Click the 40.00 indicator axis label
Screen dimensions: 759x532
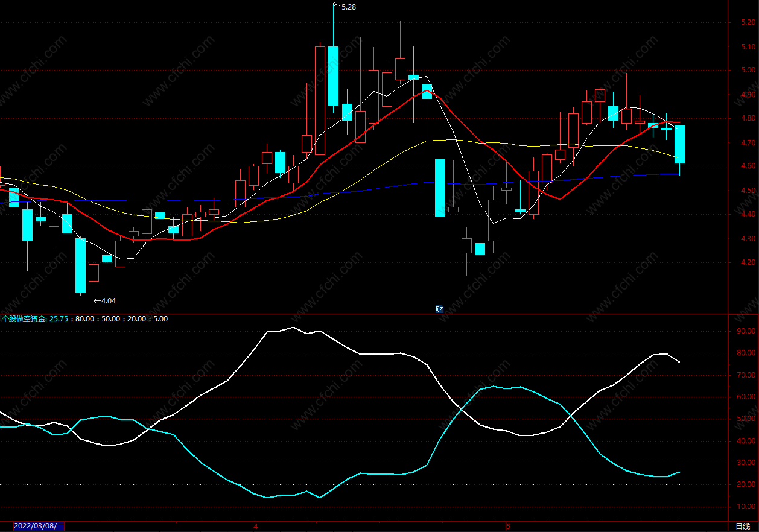click(746, 441)
